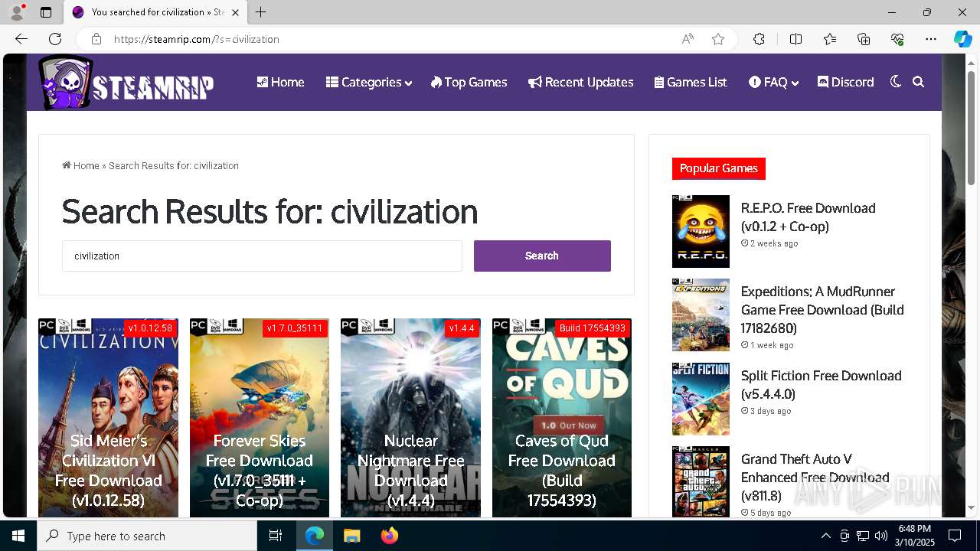Open the Favorites list icon

pyautogui.click(x=830, y=39)
